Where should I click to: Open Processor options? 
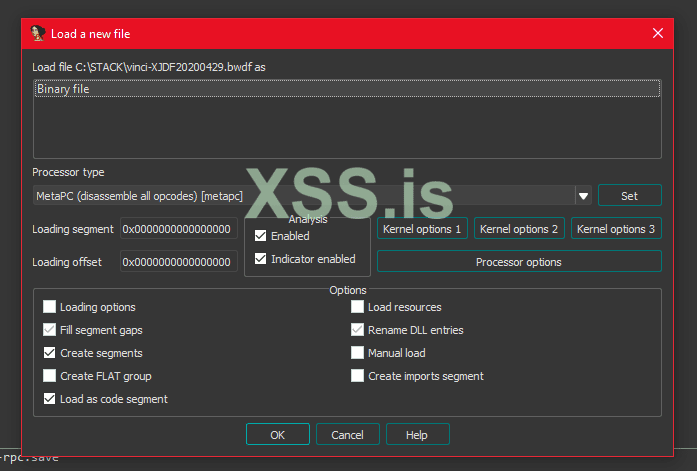click(519, 261)
